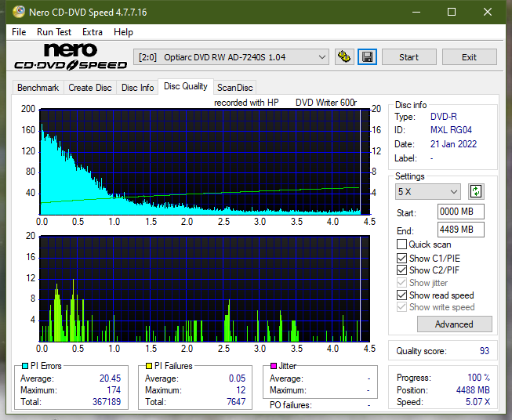
Task: Enable the Quick scan checkbox
Action: coord(401,244)
